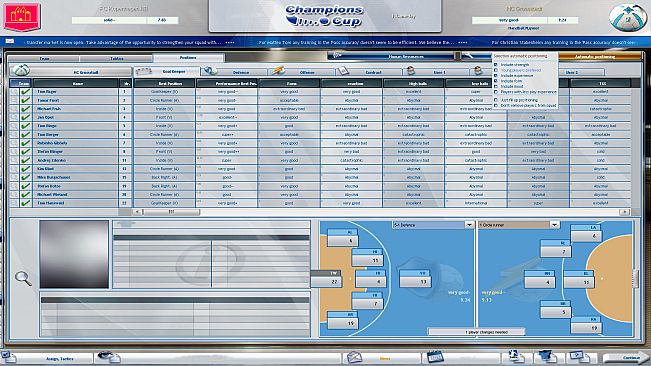Open the mail envelope icon beside news ticker
The image size is (651, 366).
click(x=10, y=42)
